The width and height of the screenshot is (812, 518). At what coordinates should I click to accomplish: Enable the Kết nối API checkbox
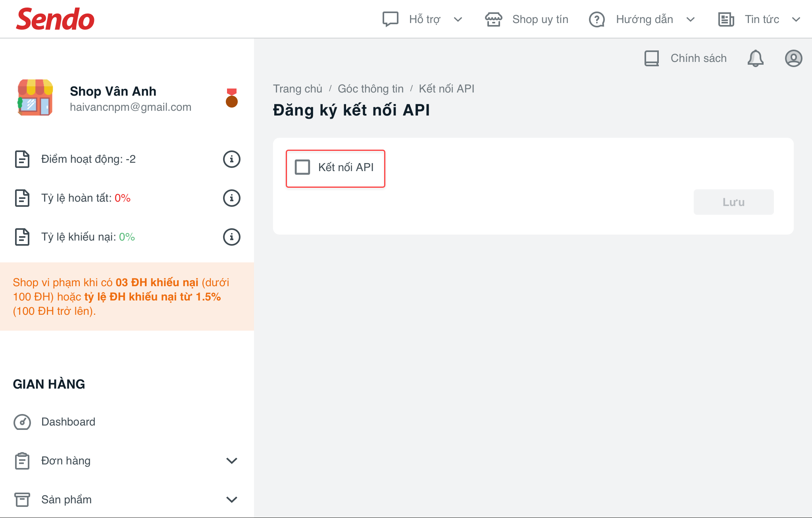(302, 167)
